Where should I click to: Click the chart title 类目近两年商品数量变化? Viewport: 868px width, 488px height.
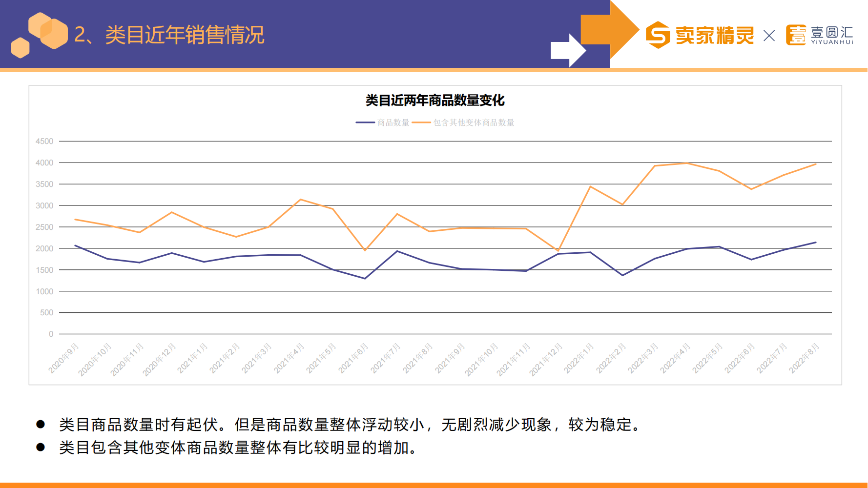(x=435, y=101)
